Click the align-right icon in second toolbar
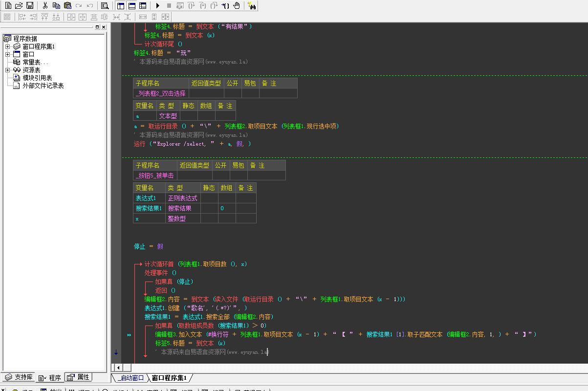This screenshot has height=391, width=588. [33, 17]
